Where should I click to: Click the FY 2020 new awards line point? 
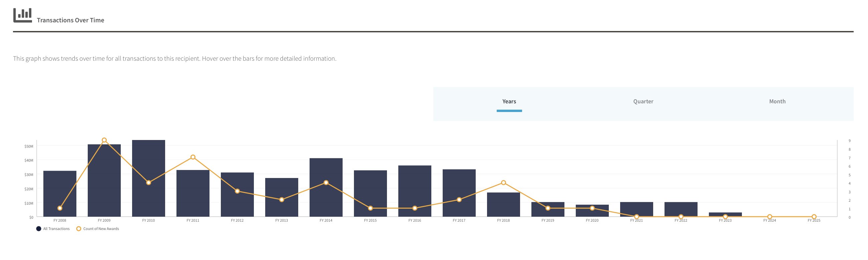[x=592, y=208]
